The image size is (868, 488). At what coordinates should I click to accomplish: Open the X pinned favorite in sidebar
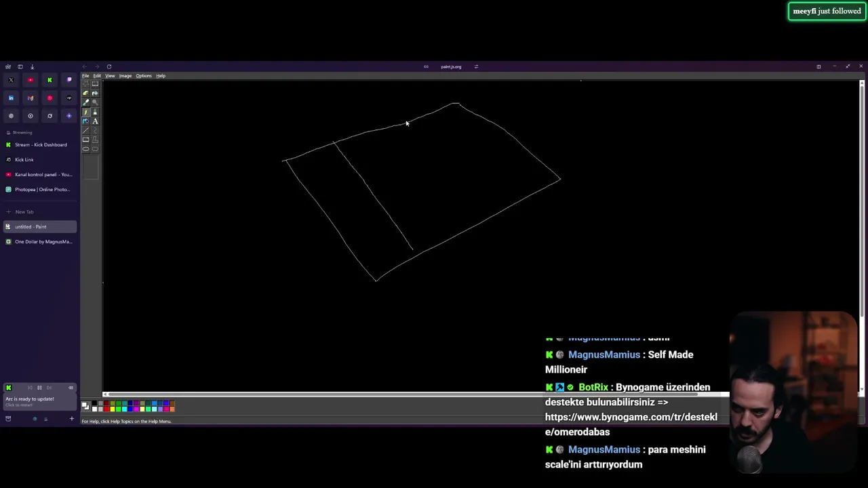[11, 80]
